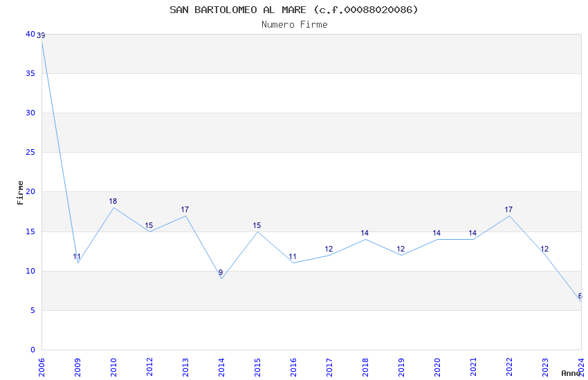588x380 pixels.
Task: Click data label 17 at 2013
Action: (185, 209)
